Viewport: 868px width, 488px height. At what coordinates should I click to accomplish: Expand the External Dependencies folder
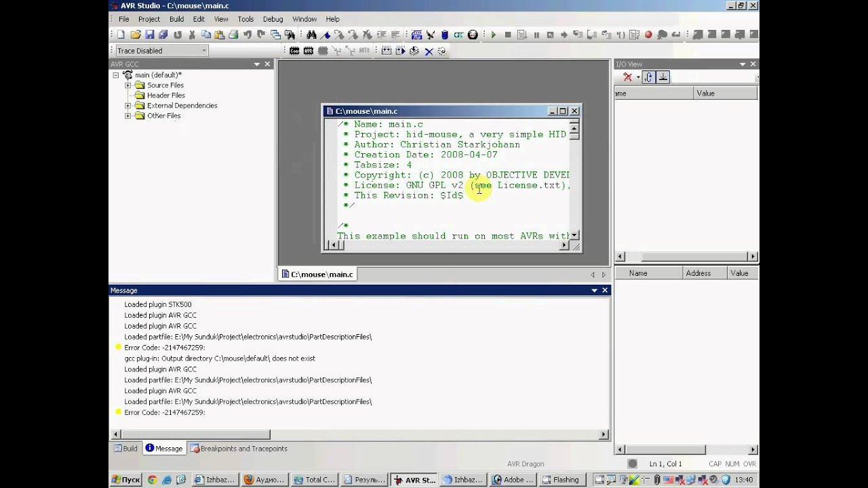[x=127, y=106]
